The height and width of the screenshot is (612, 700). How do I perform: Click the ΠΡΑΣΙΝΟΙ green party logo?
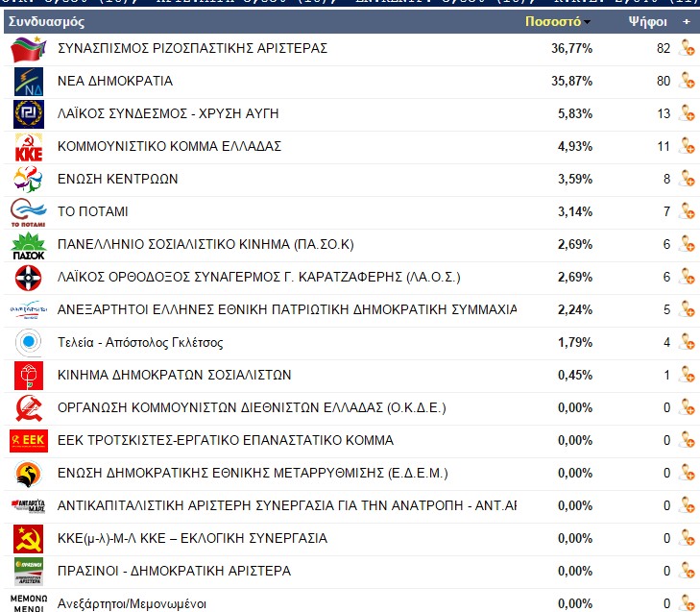click(29, 572)
